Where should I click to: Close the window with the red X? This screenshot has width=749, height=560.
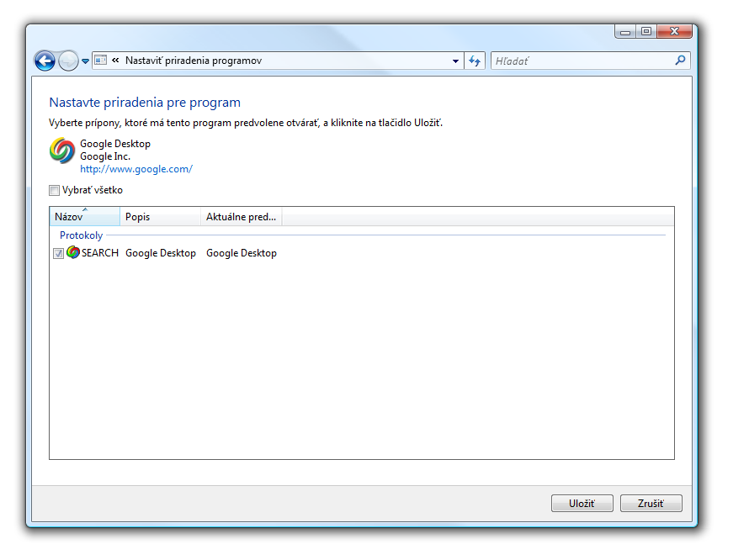[x=674, y=31]
